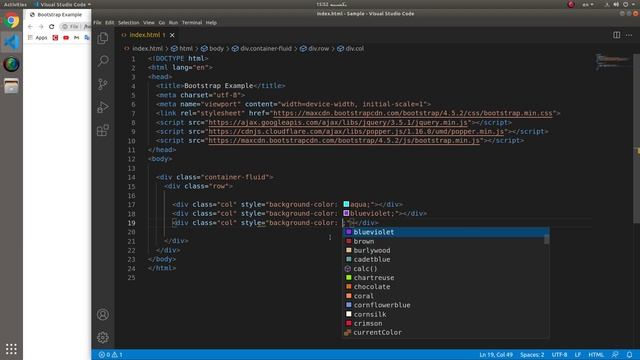640x360 pixels.
Task: Expand the html breadcrumb item
Action: click(x=182, y=49)
